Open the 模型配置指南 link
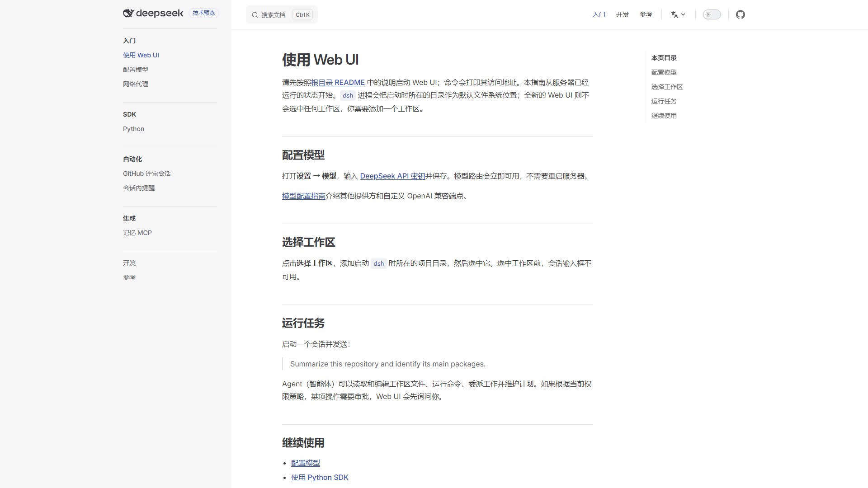 [304, 196]
